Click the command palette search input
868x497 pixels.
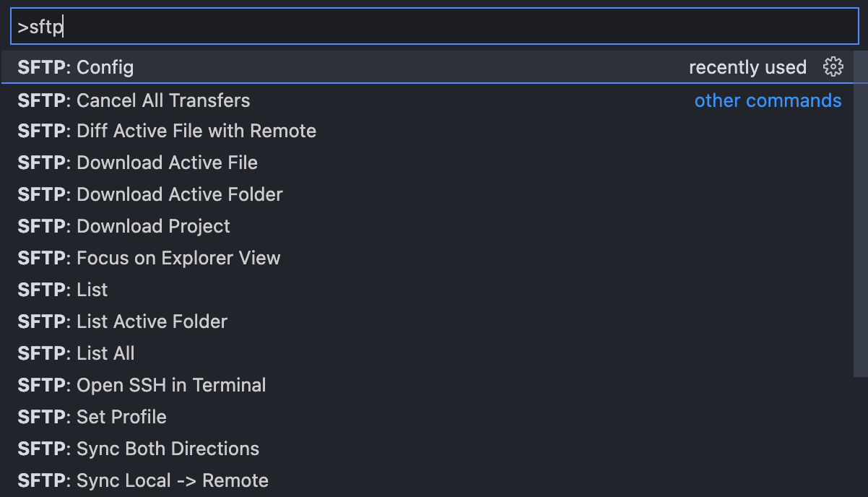tap(434, 27)
